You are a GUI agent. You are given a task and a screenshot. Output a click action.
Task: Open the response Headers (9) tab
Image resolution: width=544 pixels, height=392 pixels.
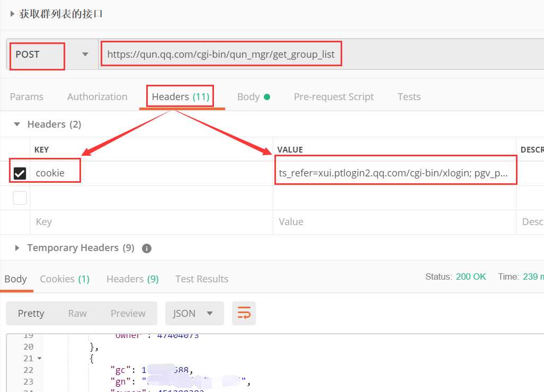point(132,279)
